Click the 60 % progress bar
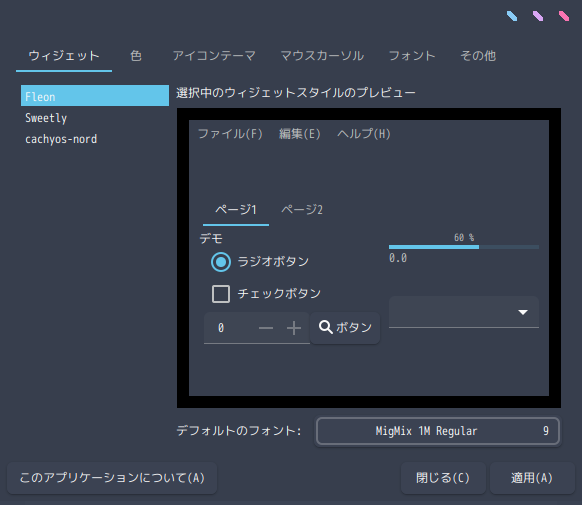 pyautogui.click(x=464, y=247)
